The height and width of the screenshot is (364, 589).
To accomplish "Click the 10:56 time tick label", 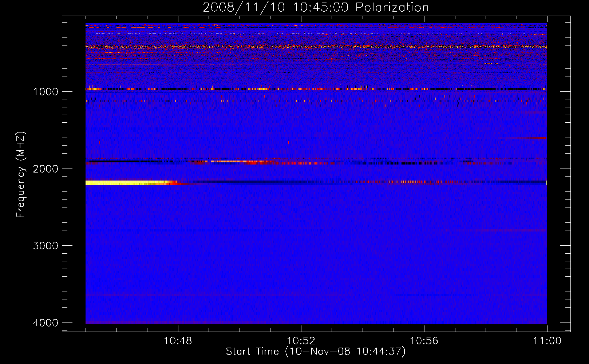I will pyautogui.click(x=424, y=341).
